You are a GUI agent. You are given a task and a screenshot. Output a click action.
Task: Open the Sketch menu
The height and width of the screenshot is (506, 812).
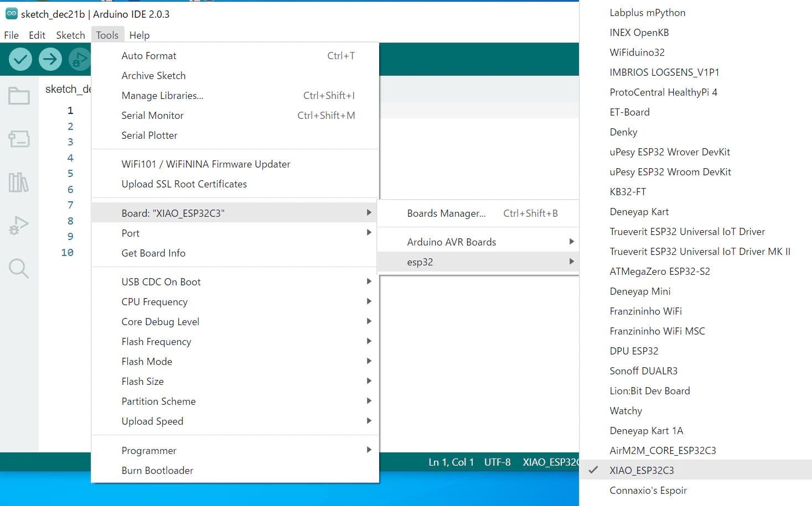70,35
